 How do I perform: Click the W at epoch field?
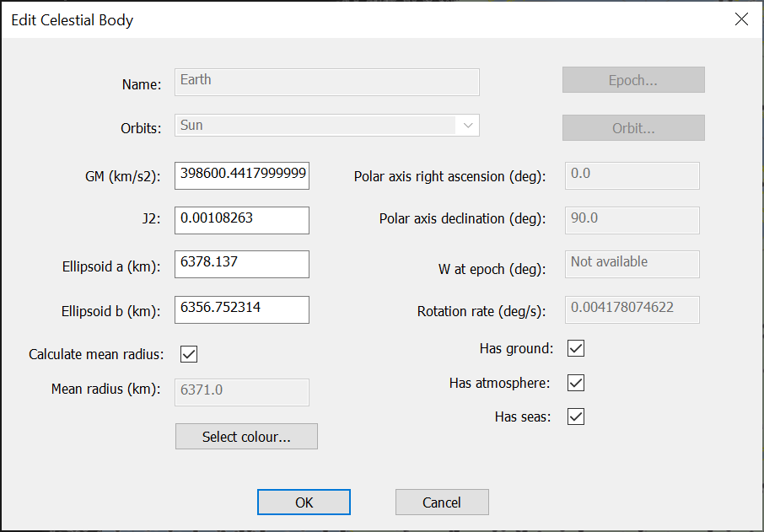point(632,263)
